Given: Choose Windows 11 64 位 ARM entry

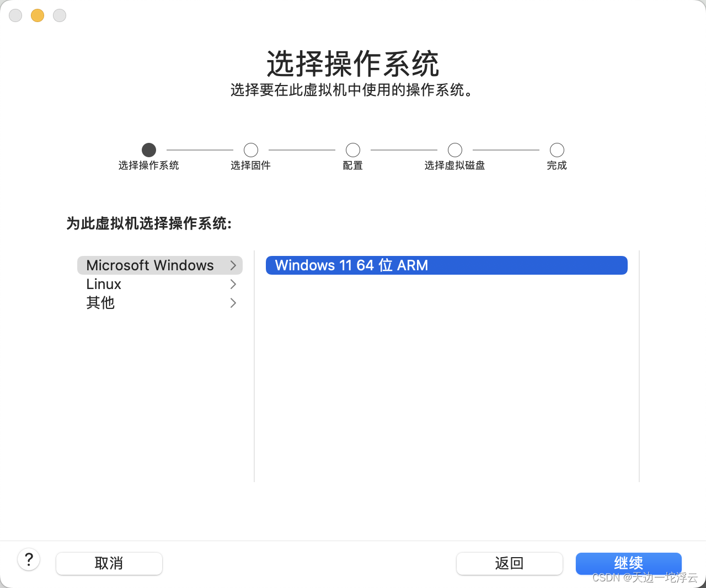Looking at the screenshot, I should click(x=447, y=265).
